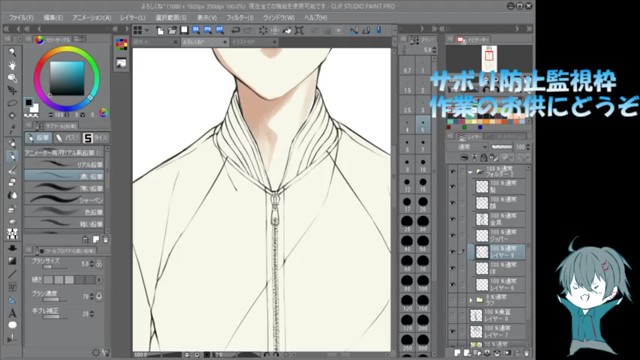The width and height of the screenshot is (640, 360).
Task: Choose the 薄い鉛筆 brush
Action: pyautogui.click(x=64, y=188)
